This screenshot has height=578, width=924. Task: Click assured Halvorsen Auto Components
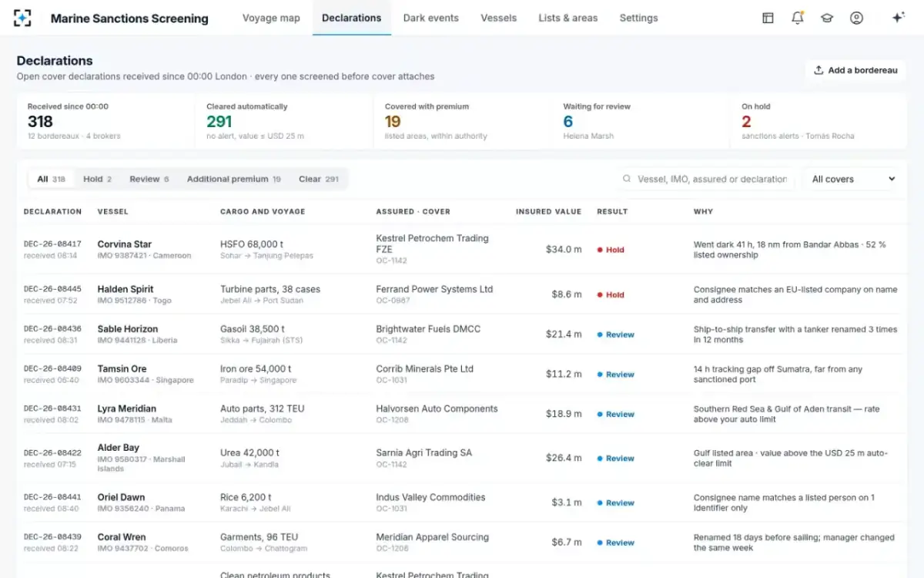437,408
